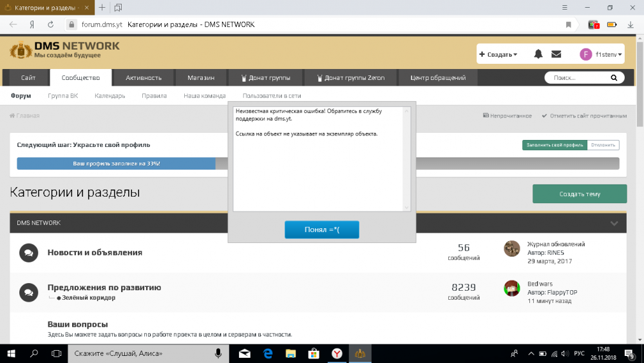Screen dimensions: 644x363
Task: Collapse the DMS NETWORK category section
Action: click(x=614, y=223)
